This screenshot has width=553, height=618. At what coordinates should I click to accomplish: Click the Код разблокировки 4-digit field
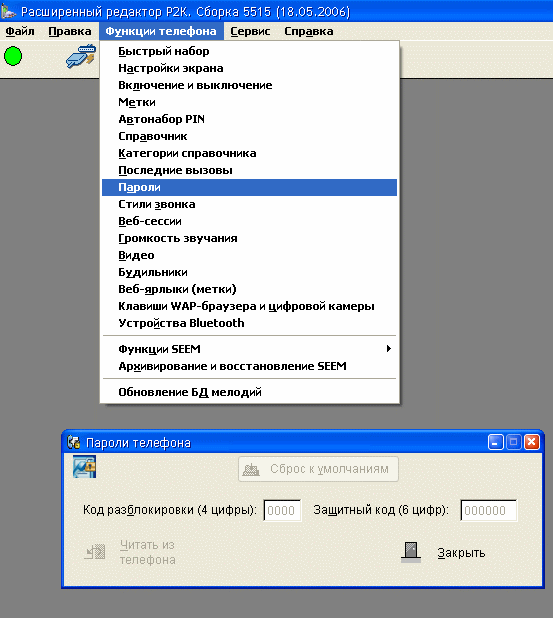coord(282,510)
